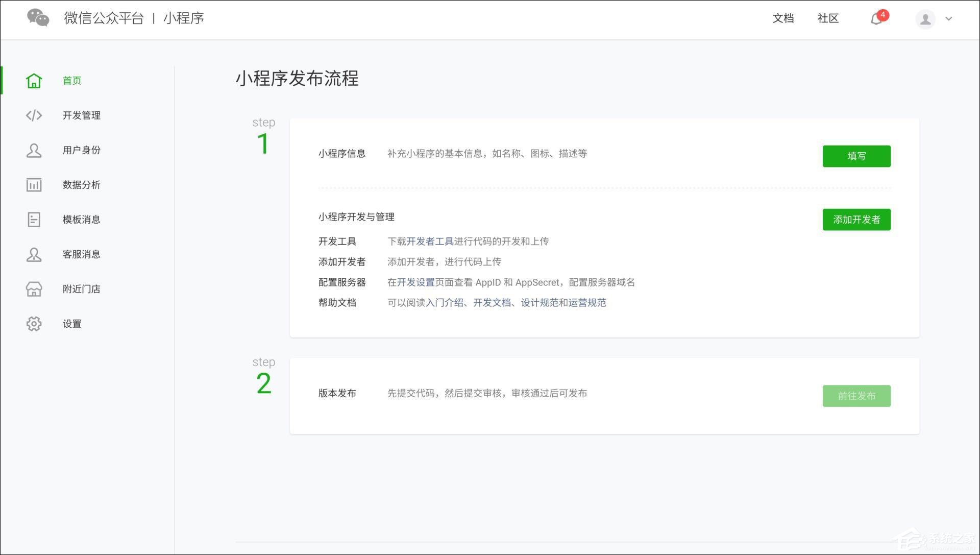Image resolution: width=980 pixels, height=555 pixels.
Task: Open the 数据分析 analytics chart icon
Action: (x=34, y=185)
